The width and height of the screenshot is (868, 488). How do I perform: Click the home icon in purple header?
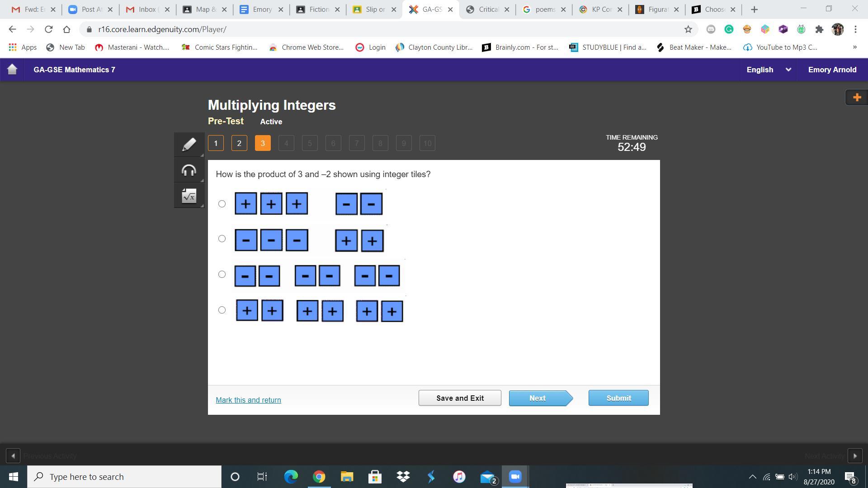tap(12, 70)
